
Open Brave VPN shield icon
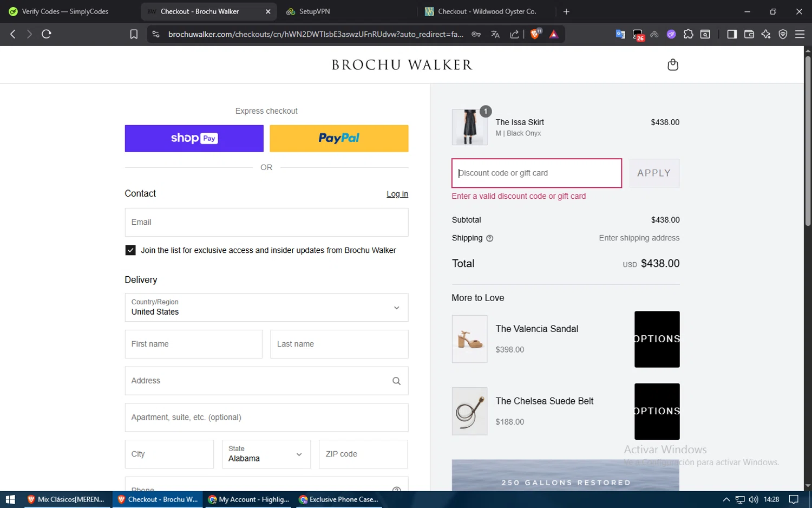(x=783, y=34)
